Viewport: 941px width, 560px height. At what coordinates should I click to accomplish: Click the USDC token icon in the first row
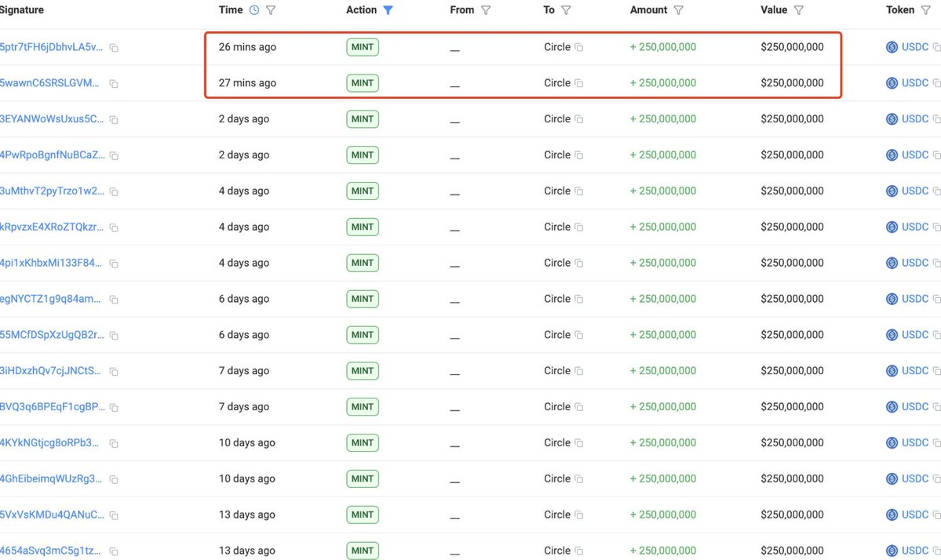click(892, 47)
